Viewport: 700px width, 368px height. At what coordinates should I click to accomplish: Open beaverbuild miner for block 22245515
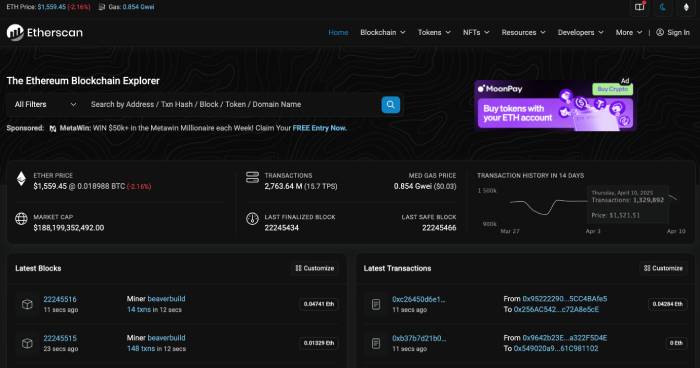(x=166, y=338)
